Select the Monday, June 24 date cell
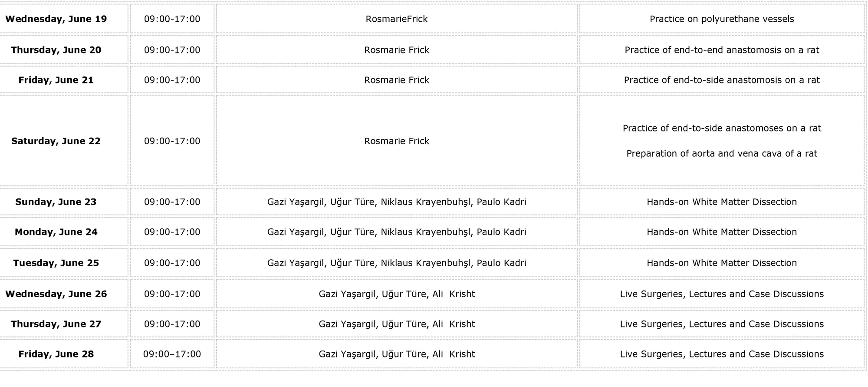 (x=56, y=232)
